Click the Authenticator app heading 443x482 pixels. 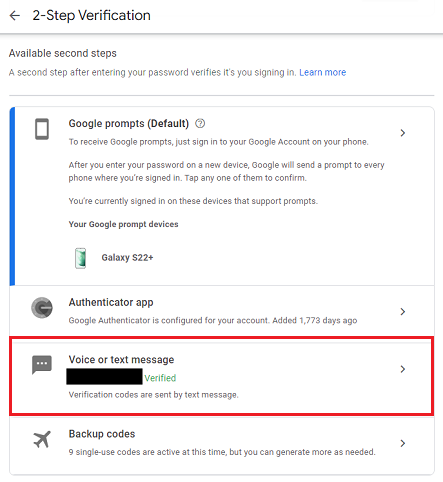click(111, 302)
